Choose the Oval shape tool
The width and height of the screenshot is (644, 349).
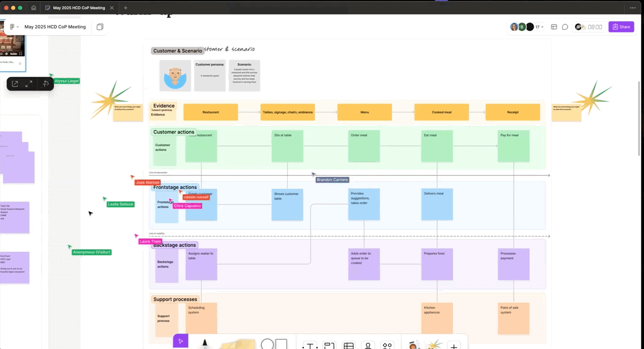pos(267,344)
